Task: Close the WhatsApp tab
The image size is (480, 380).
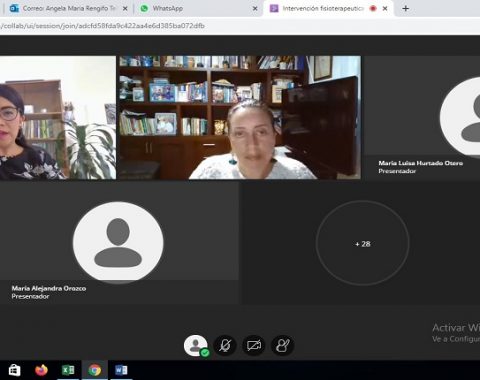Action: (255, 9)
